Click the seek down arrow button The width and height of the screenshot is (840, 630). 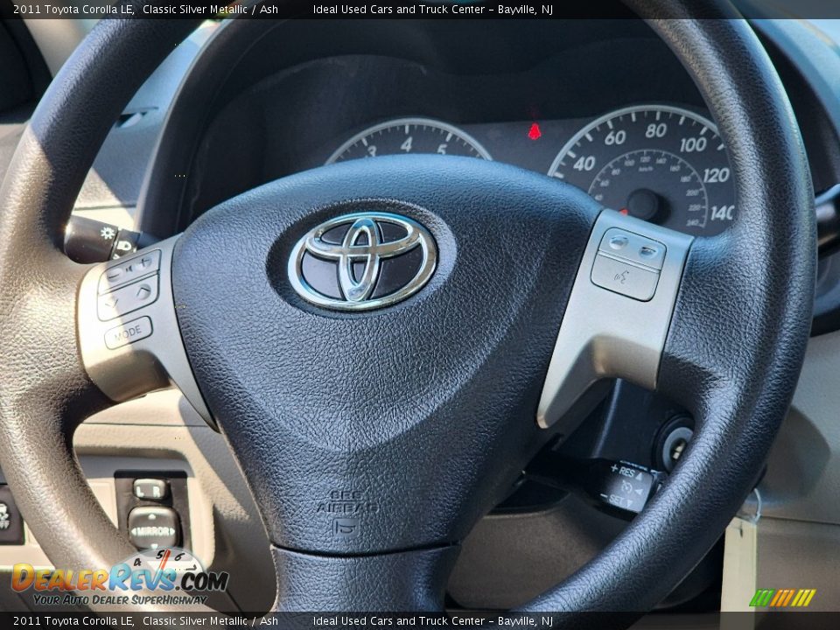[x=113, y=304]
